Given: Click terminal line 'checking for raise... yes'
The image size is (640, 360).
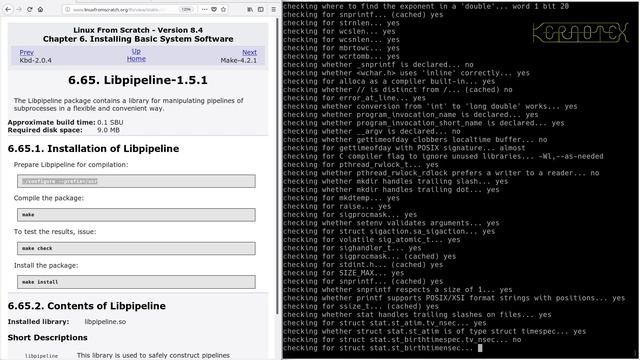Looking at the screenshot, I should [x=337, y=206].
